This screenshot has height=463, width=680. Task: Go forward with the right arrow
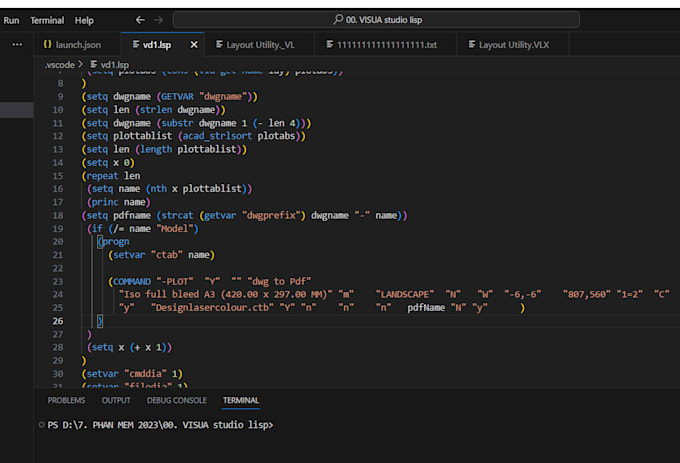pos(158,20)
